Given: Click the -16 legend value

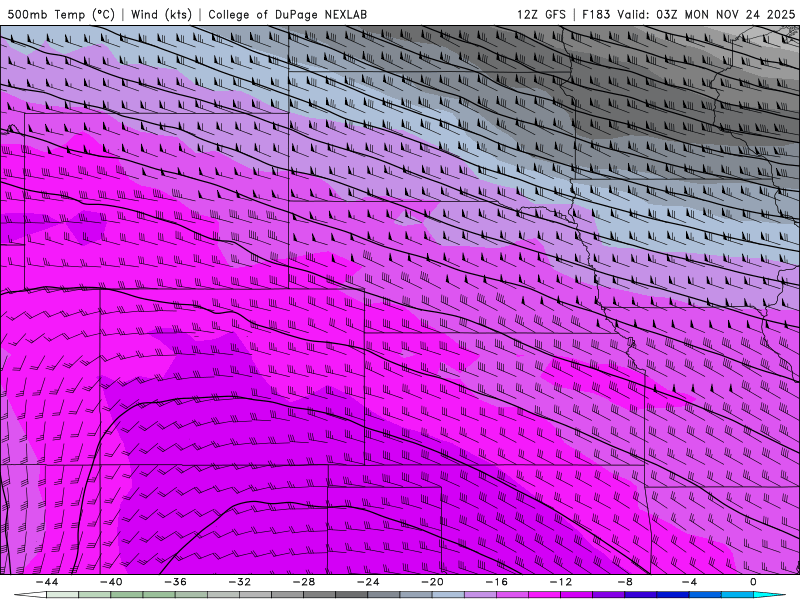Looking at the screenshot, I should pos(497,582).
